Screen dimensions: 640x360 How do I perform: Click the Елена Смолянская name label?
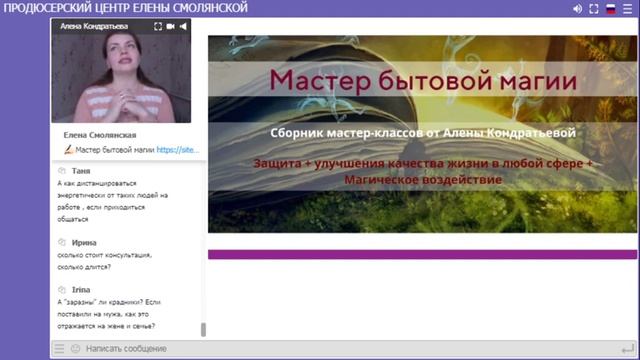[x=100, y=135]
